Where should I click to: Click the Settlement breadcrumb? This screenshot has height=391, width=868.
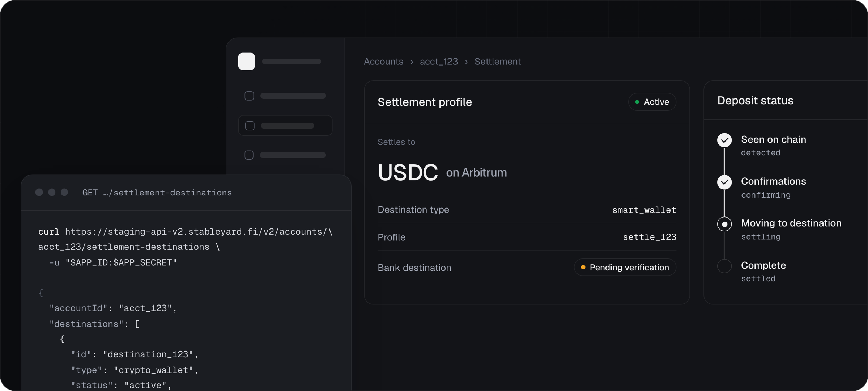pyautogui.click(x=498, y=62)
